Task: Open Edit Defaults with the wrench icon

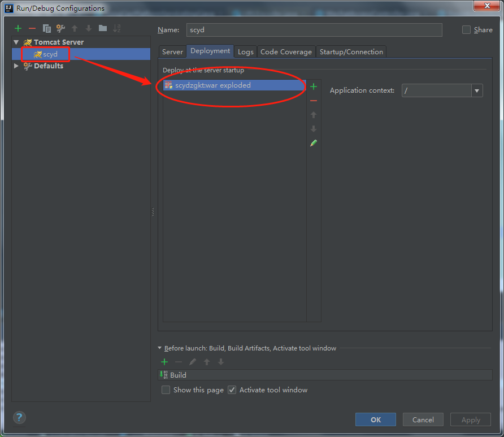Action: 60,28
